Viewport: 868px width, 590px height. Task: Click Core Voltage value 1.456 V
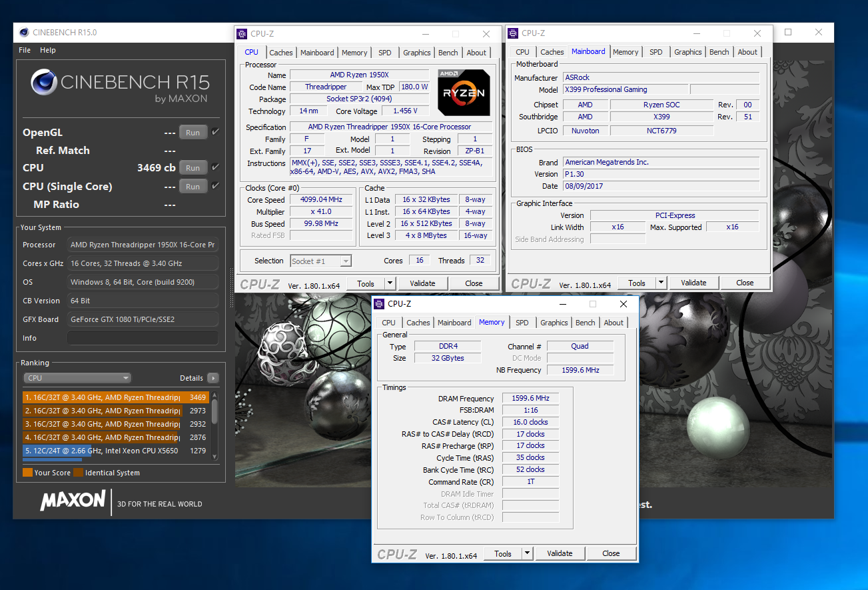pyautogui.click(x=406, y=111)
